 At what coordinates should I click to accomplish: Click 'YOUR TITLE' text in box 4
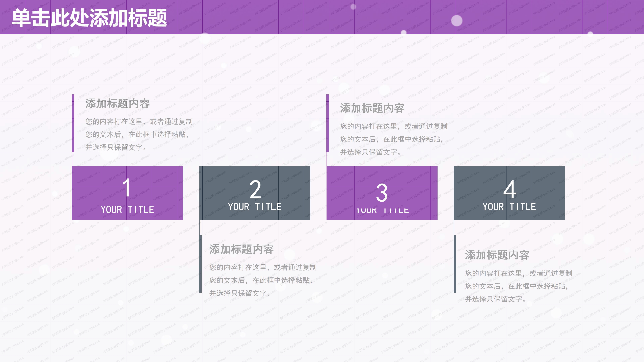pos(509,207)
